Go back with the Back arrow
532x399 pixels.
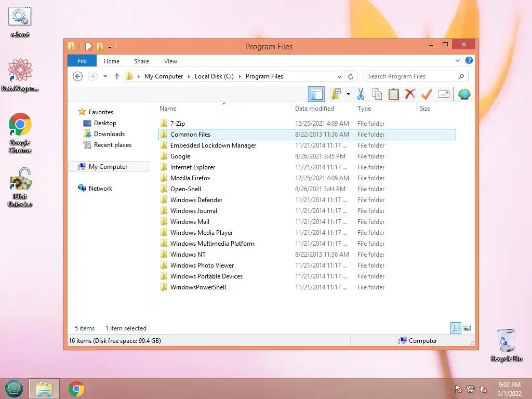[x=78, y=76]
